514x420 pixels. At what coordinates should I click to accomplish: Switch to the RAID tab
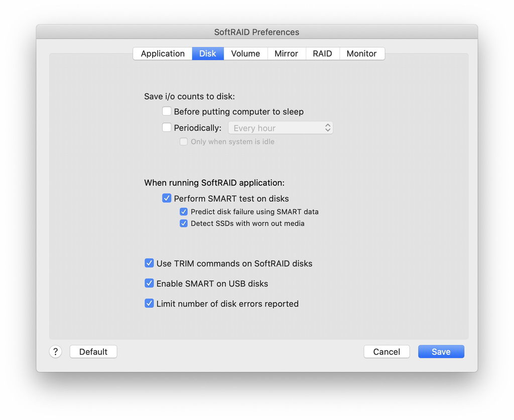[x=322, y=53]
